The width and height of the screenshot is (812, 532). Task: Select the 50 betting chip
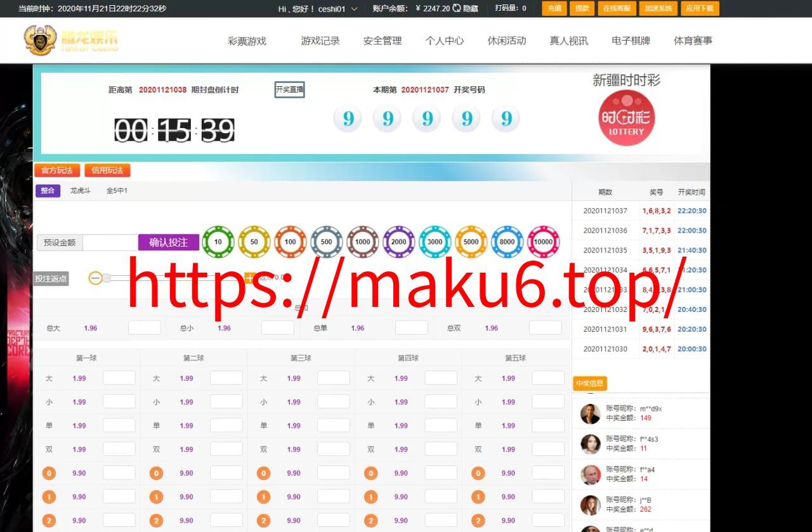[254, 242]
